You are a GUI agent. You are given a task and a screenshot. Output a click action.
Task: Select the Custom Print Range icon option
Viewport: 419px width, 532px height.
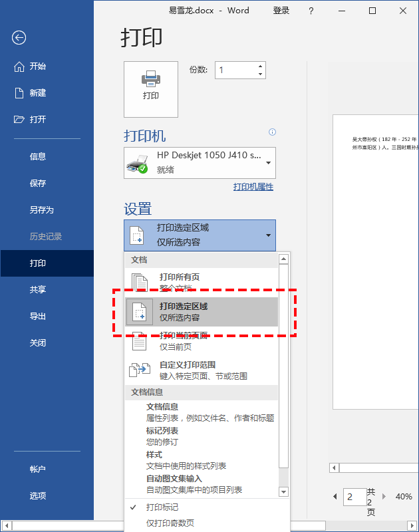point(140,370)
